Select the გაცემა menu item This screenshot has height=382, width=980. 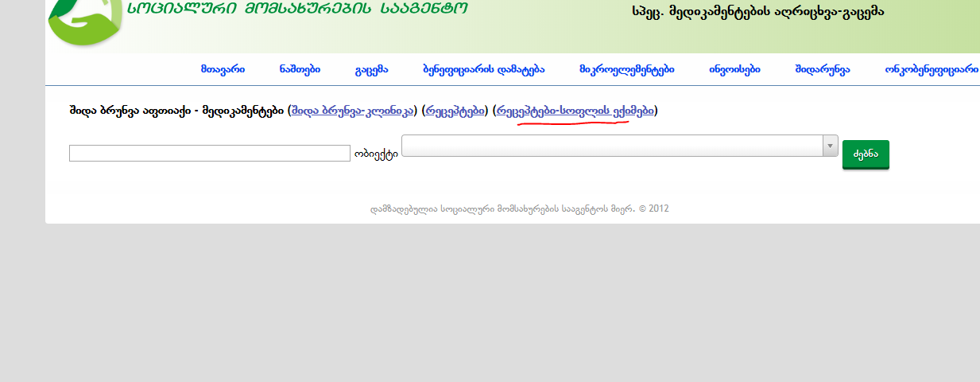pyautogui.click(x=371, y=69)
